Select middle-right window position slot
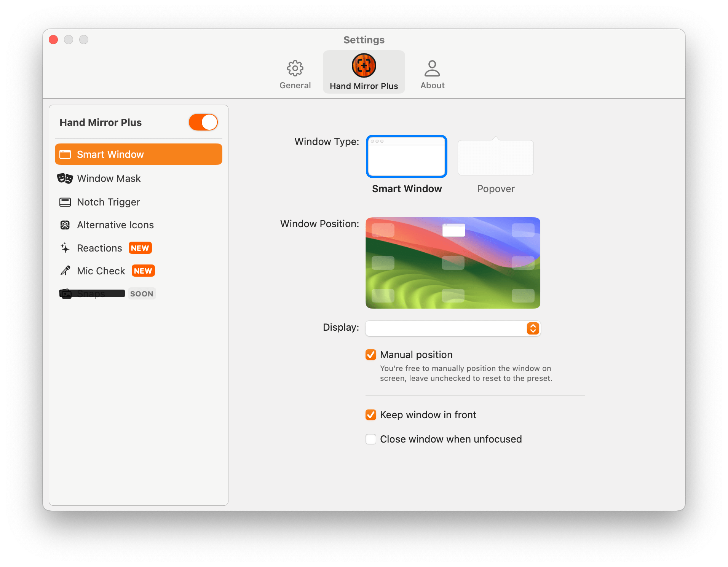 523,263
